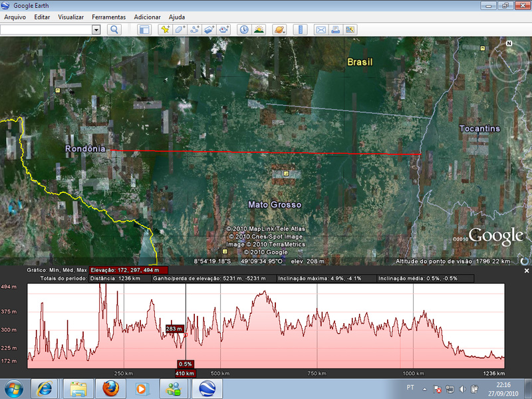The width and height of the screenshot is (532, 399).
Task: Open the Ruler measurement tool
Action: [300, 29]
